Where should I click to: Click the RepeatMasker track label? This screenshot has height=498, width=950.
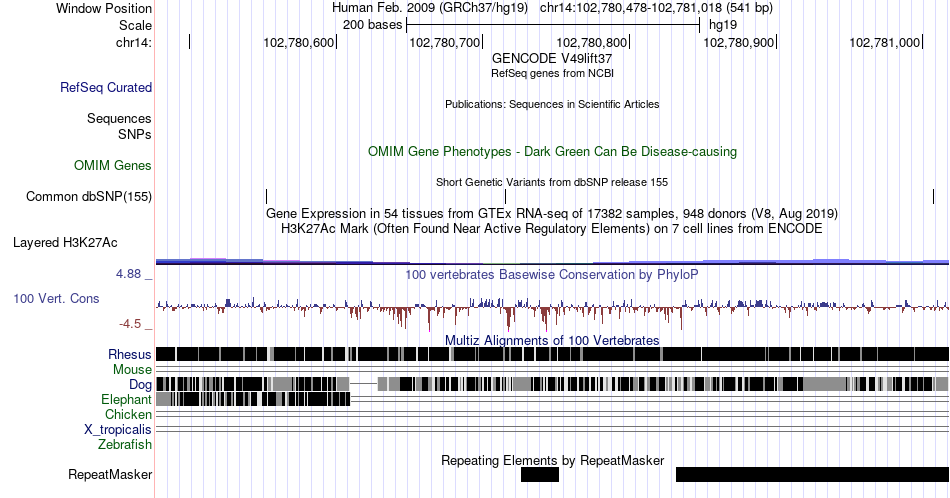point(110,474)
